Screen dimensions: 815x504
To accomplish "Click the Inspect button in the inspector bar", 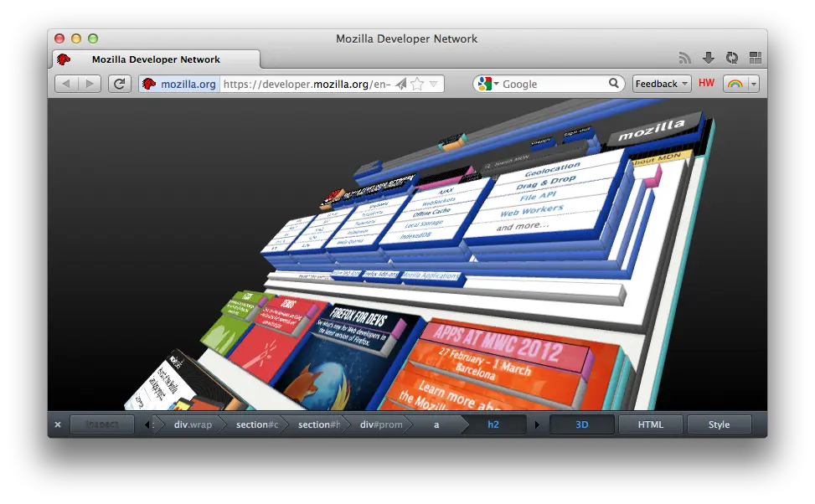I will (x=102, y=424).
